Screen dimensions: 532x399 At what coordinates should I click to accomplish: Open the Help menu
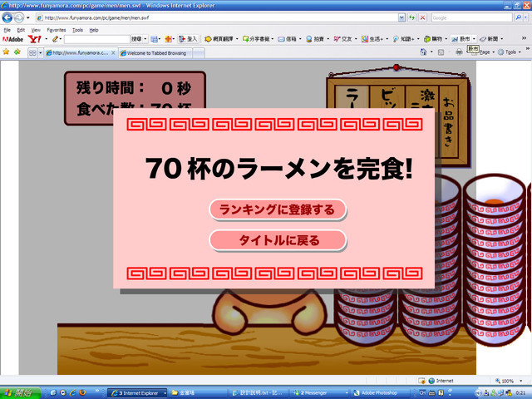point(94,30)
